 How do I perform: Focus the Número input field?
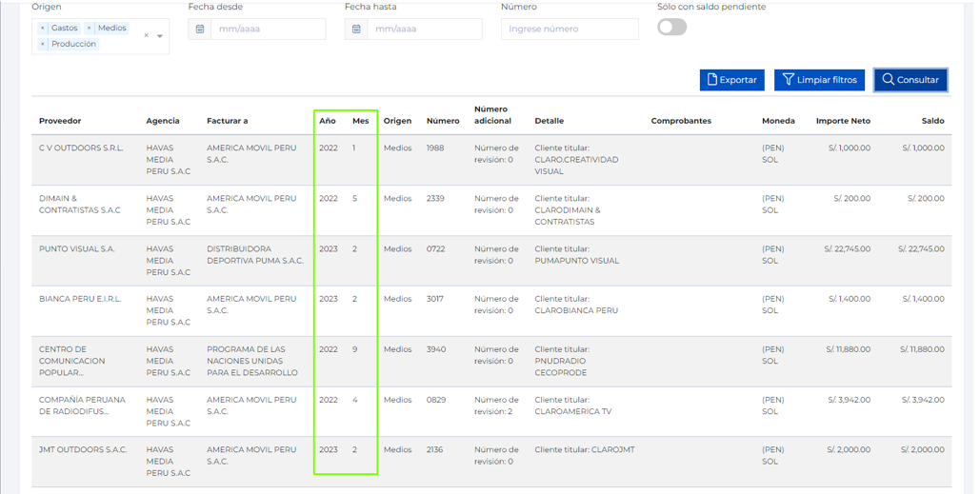[x=570, y=29]
